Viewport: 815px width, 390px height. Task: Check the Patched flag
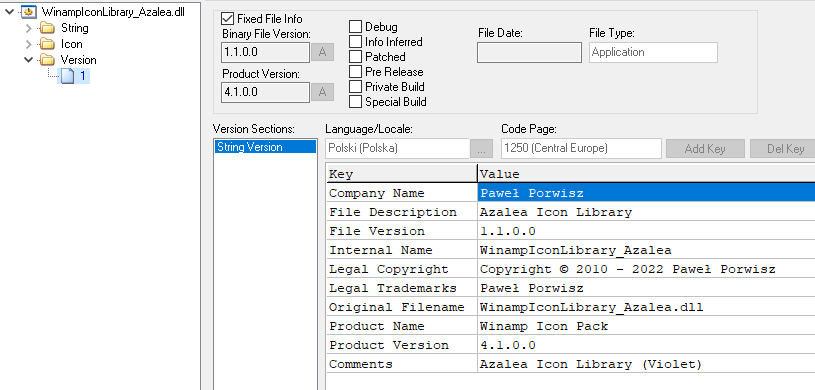pyautogui.click(x=356, y=57)
